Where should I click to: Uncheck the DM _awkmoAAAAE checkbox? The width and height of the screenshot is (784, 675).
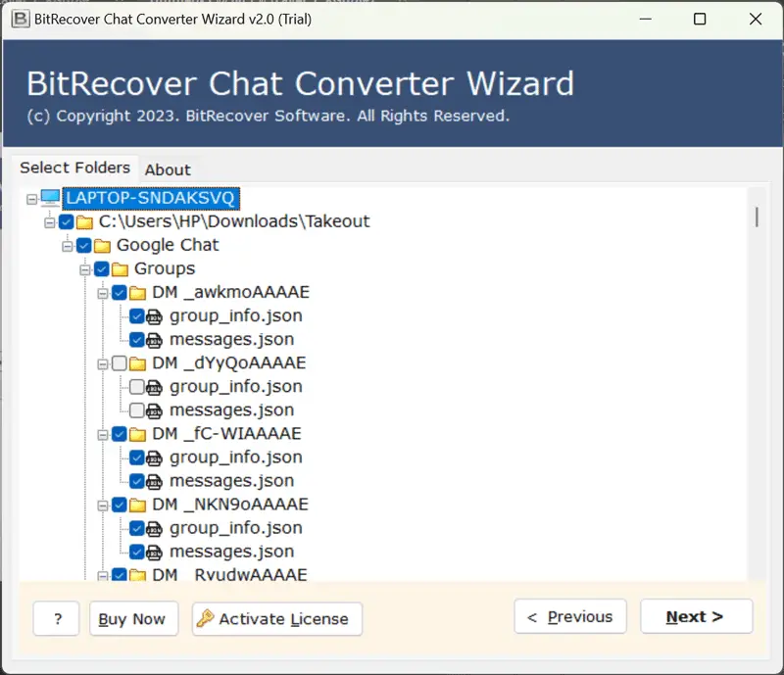[x=120, y=293]
